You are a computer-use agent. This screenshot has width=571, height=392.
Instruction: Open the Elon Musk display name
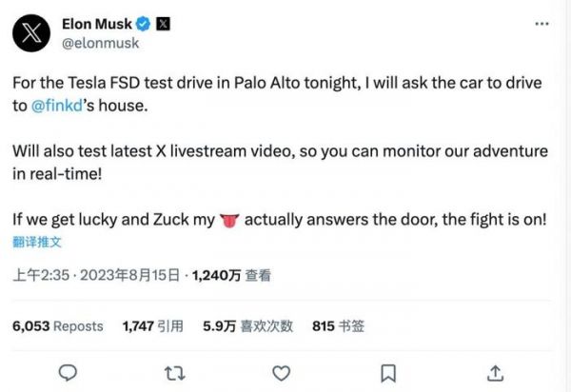pos(96,22)
